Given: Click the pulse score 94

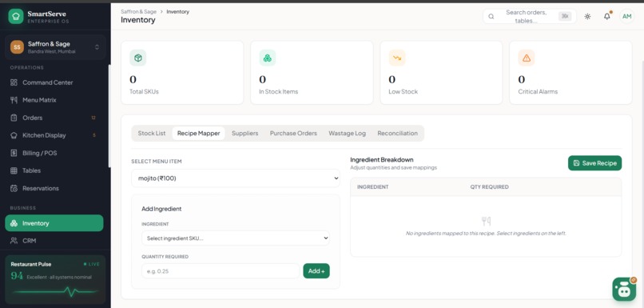Looking at the screenshot, I should pos(17,276).
